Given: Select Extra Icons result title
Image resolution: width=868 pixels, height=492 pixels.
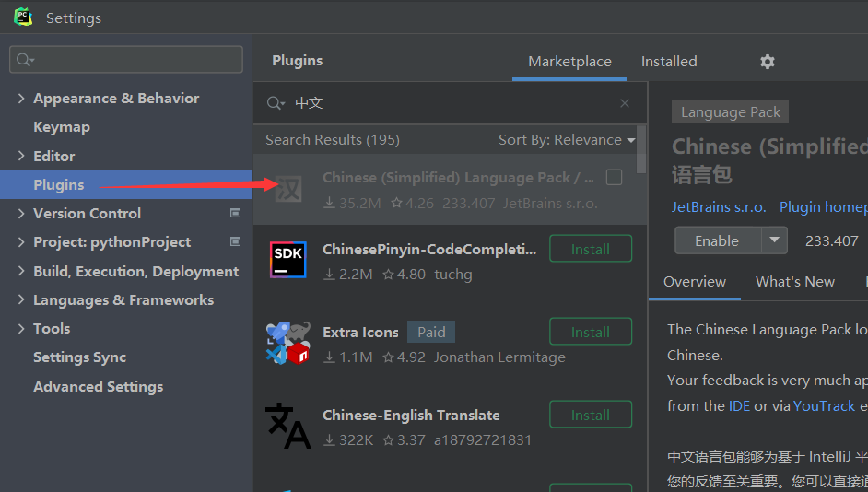Looking at the screenshot, I should (x=360, y=332).
